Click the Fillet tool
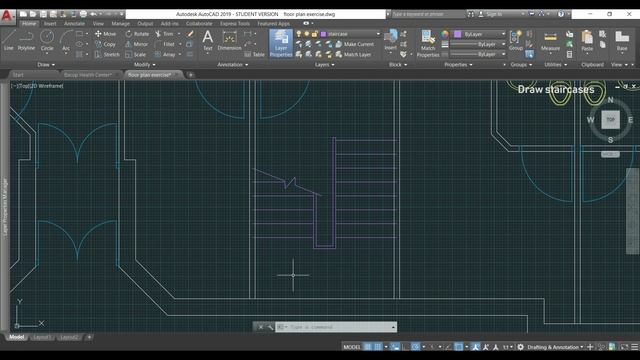Image resolution: width=640 pixels, height=360 pixels. tap(165, 44)
